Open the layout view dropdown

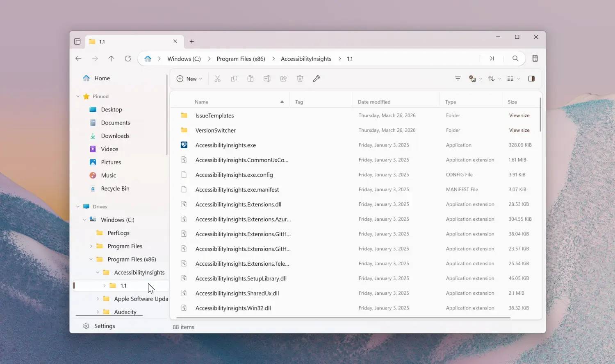coord(513,79)
